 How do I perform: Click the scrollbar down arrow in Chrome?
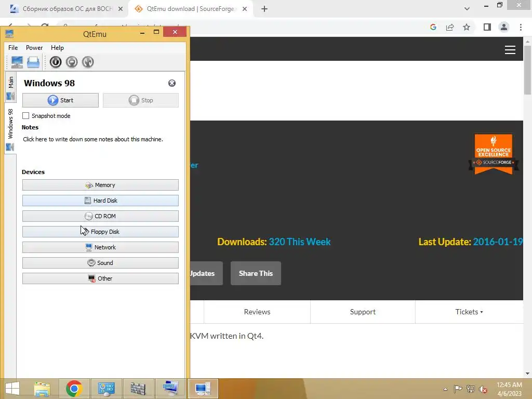coord(527,374)
